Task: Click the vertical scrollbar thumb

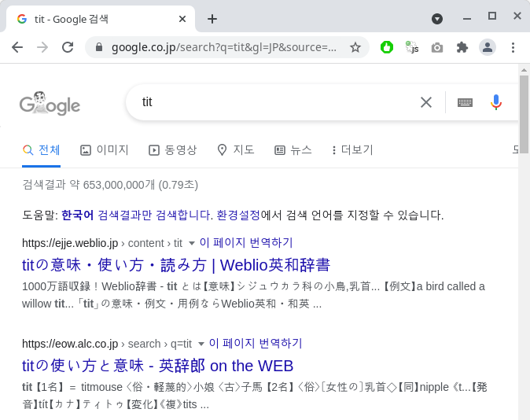Action: [524, 114]
